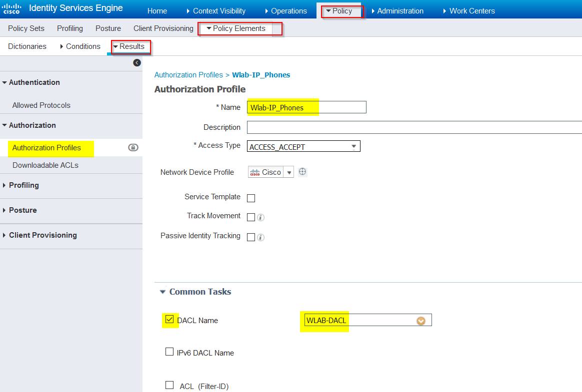This screenshot has width=582, height=392.
Task: Uncheck the DACL Name checkbox
Action: click(x=169, y=319)
